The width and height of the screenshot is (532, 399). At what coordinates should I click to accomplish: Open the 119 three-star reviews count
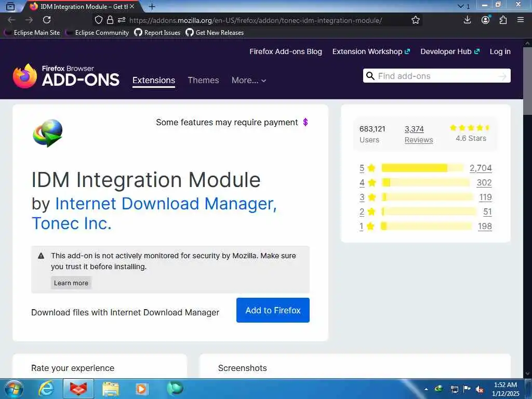point(486,197)
